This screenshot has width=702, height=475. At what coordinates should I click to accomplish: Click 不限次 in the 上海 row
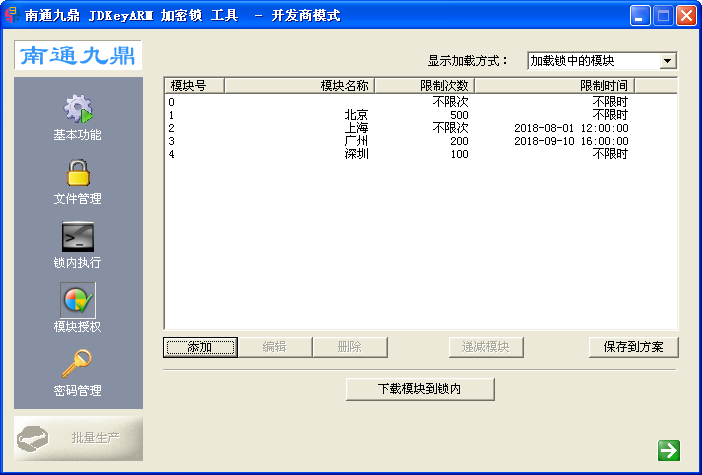click(x=450, y=128)
